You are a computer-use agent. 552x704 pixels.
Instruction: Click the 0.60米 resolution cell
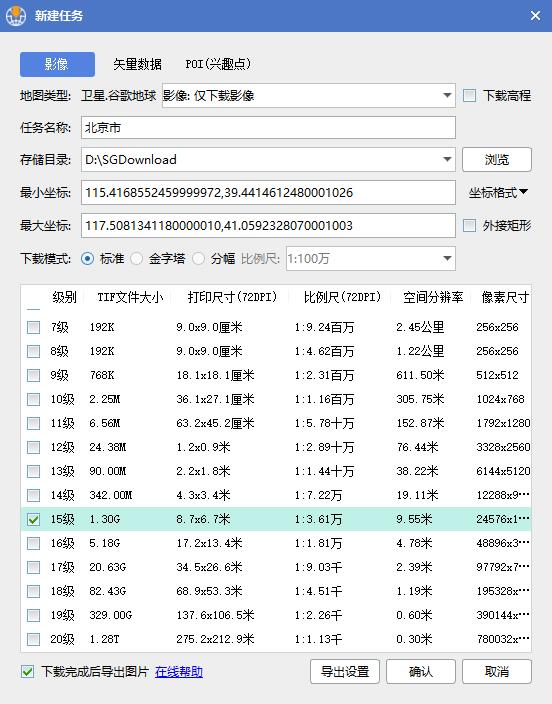(414, 615)
